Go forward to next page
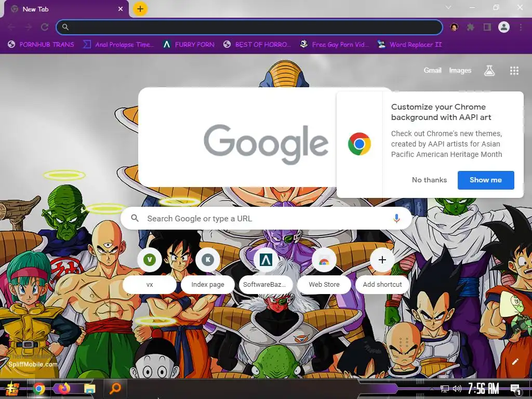This screenshot has width=532, height=399. click(28, 27)
